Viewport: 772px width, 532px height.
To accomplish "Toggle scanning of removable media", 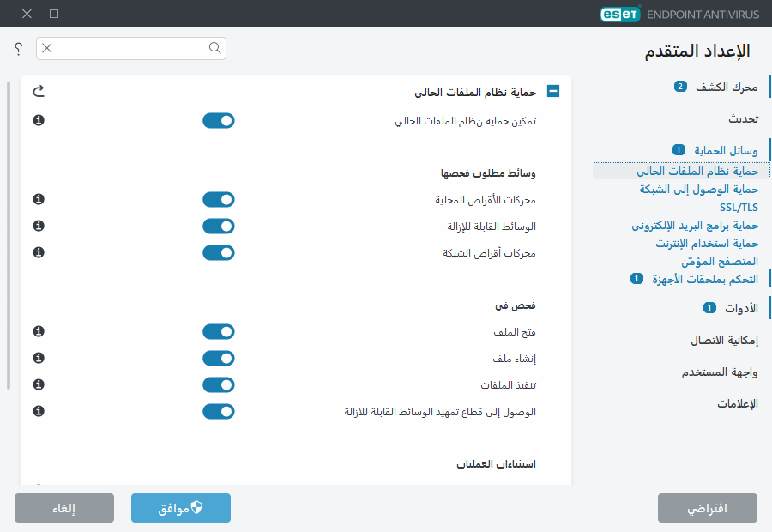I will coord(218,226).
